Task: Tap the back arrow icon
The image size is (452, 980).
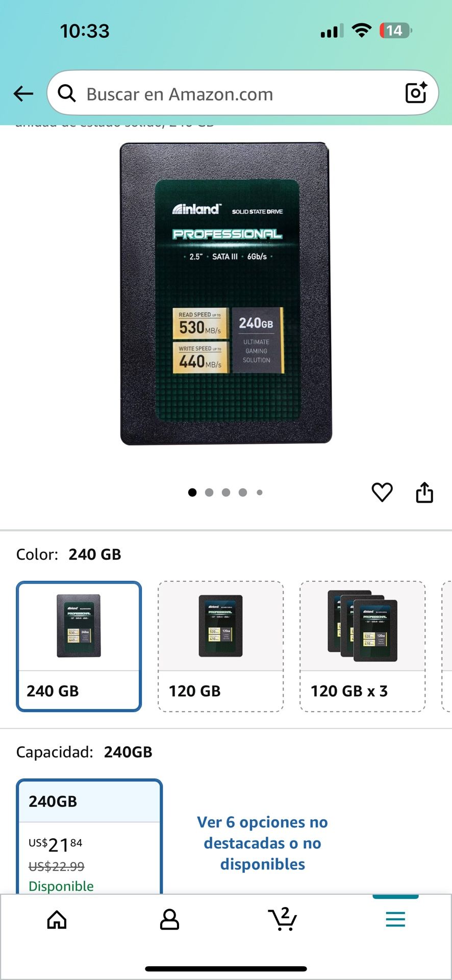Action: pyautogui.click(x=23, y=93)
